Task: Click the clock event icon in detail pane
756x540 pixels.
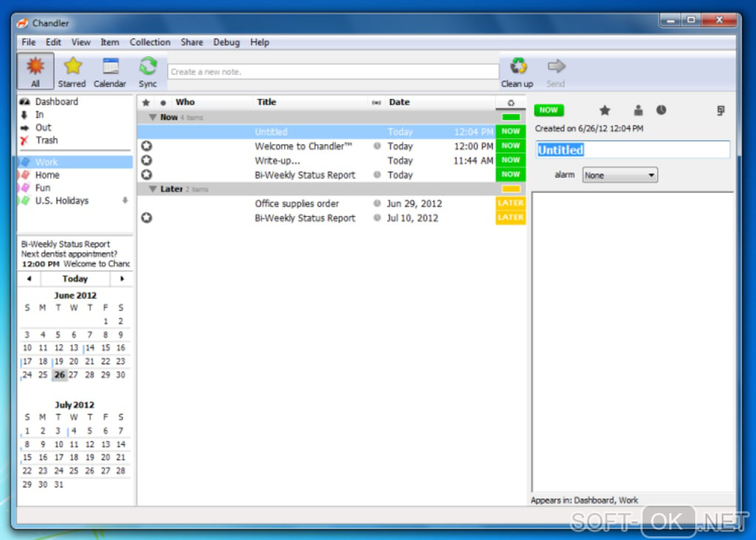Action: click(661, 110)
